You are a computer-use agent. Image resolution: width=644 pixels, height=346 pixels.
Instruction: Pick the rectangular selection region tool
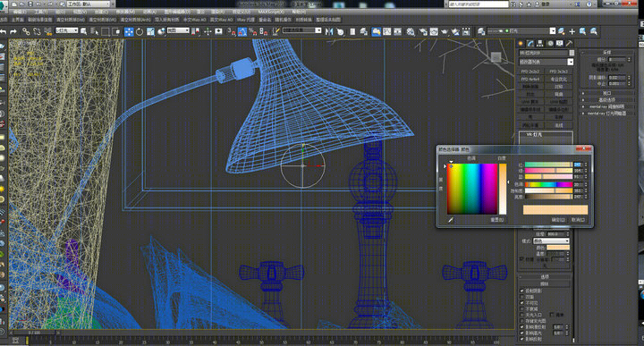click(x=106, y=31)
